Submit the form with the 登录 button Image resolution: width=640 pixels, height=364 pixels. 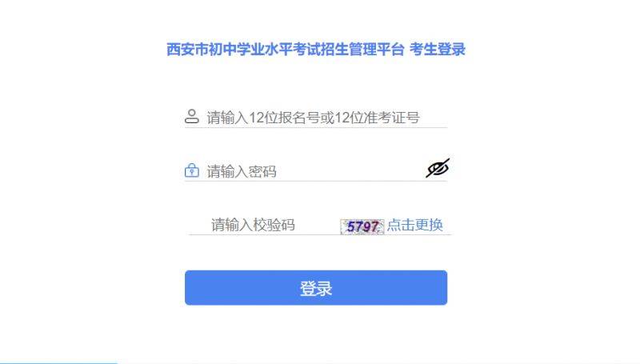pos(316,288)
